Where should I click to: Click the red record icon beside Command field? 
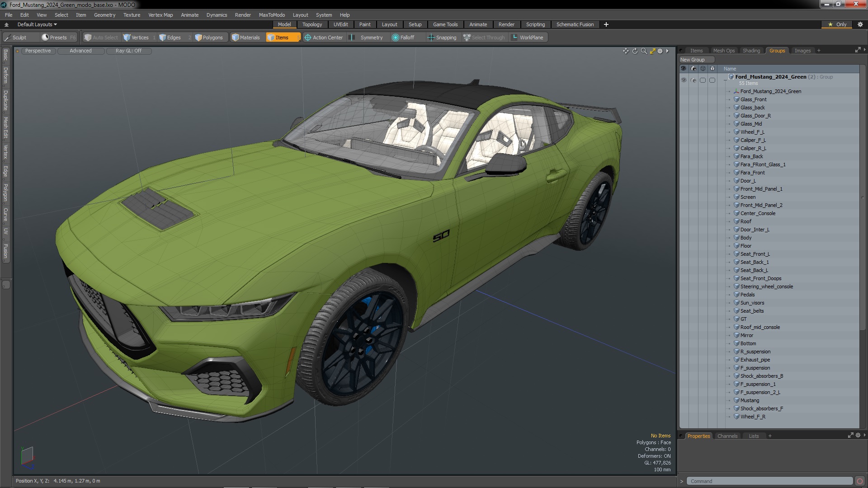point(860,481)
